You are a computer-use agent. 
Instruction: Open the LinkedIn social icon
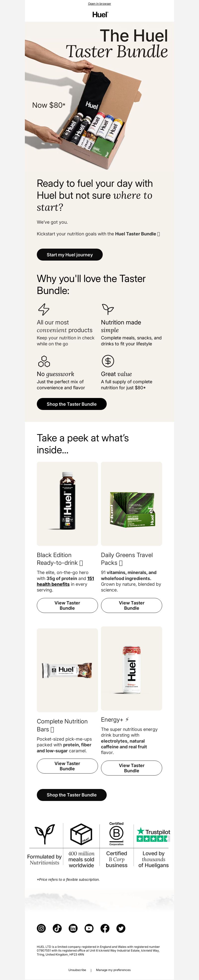(73, 928)
